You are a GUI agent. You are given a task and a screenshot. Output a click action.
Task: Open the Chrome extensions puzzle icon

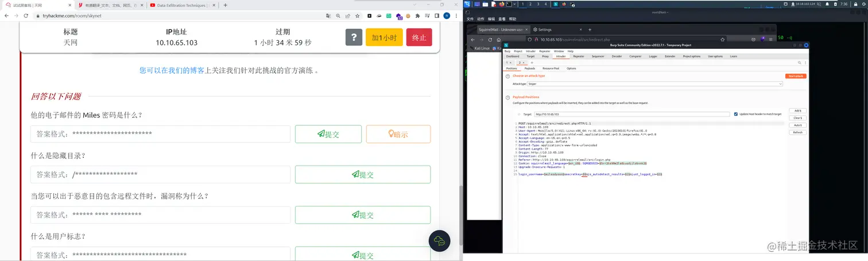tap(417, 16)
